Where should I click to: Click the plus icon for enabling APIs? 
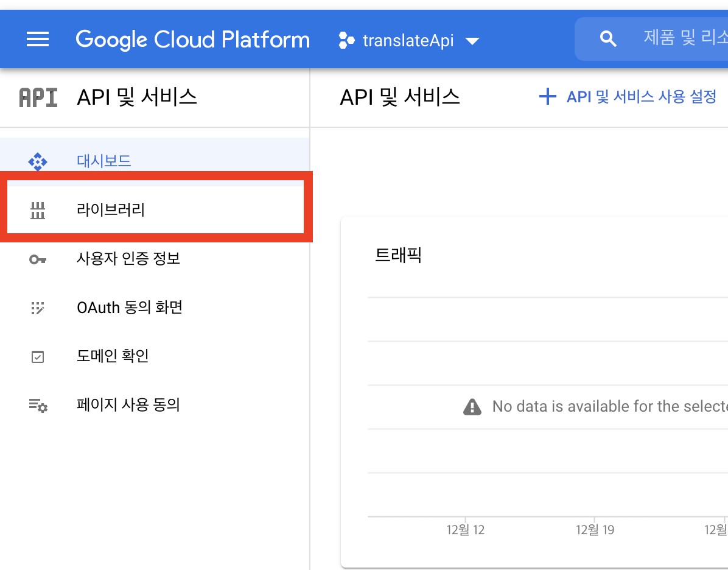(547, 97)
